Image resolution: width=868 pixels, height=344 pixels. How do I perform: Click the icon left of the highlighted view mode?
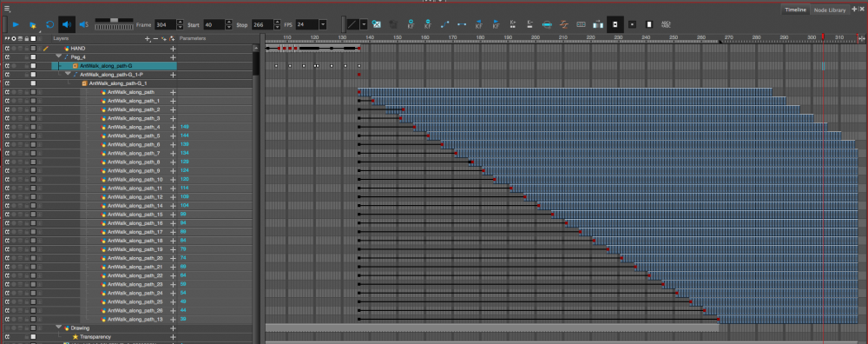click(598, 24)
